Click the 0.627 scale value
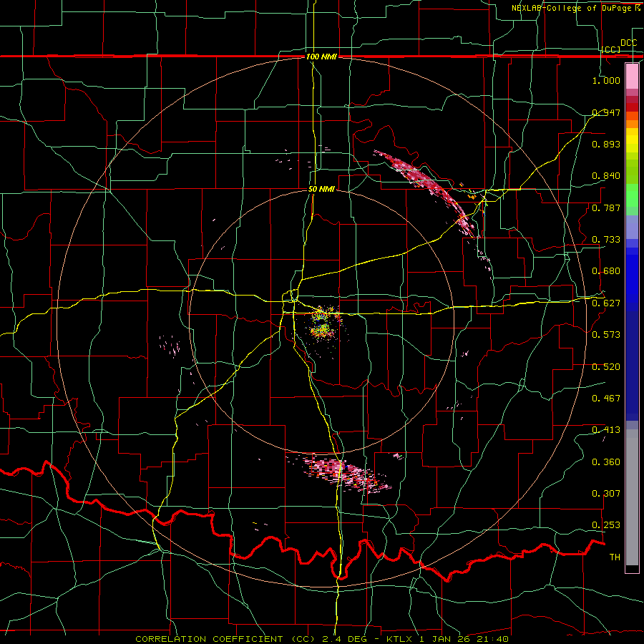 (x=606, y=303)
